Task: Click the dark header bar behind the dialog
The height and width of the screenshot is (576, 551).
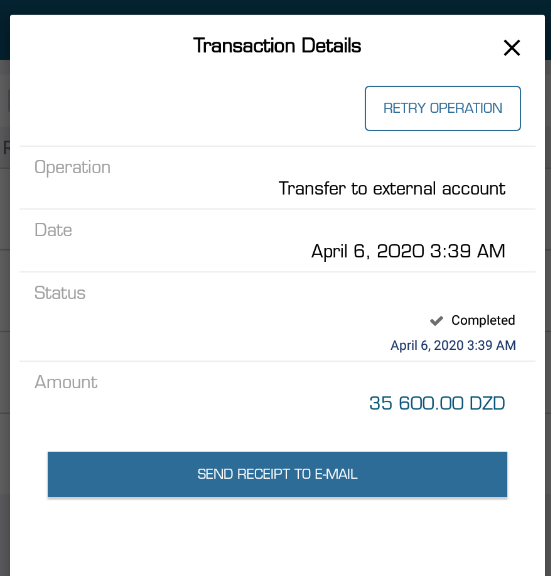Action: click(x=276, y=7)
